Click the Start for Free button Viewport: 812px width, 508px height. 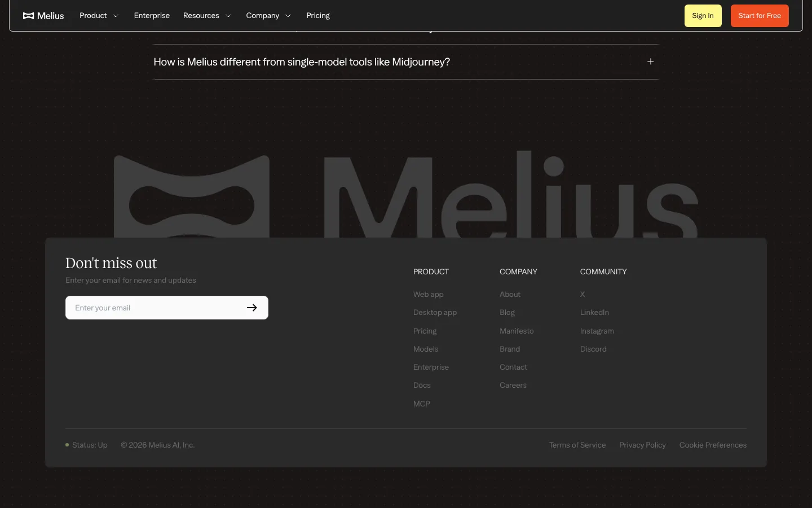pos(760,16)
